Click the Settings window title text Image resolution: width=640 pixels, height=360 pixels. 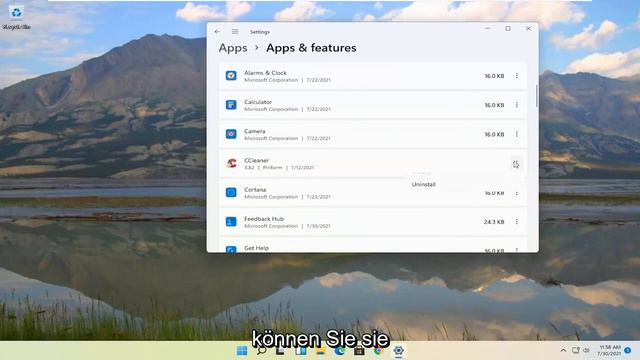pos(260,32)
